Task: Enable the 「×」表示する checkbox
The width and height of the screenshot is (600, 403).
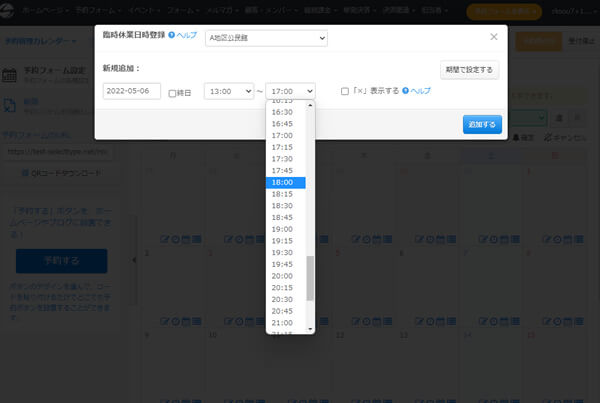Action: (345, 91)
